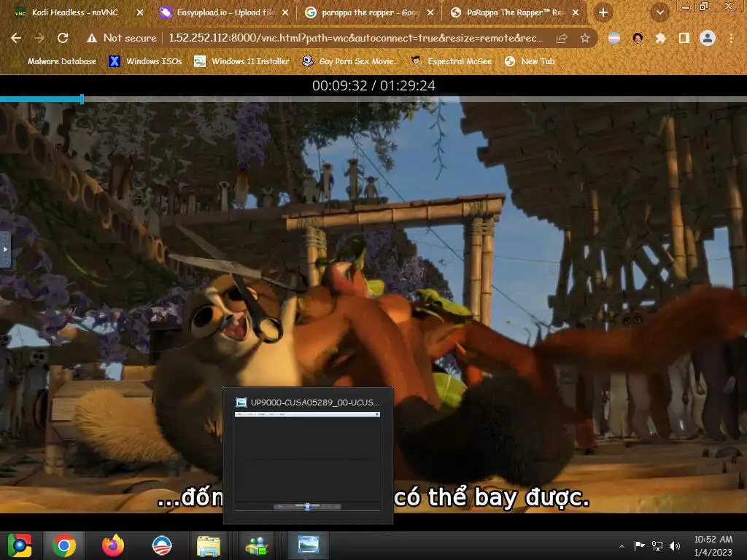Open the Espectral McGee bookmark
The image size is (747, 560).
451,61
